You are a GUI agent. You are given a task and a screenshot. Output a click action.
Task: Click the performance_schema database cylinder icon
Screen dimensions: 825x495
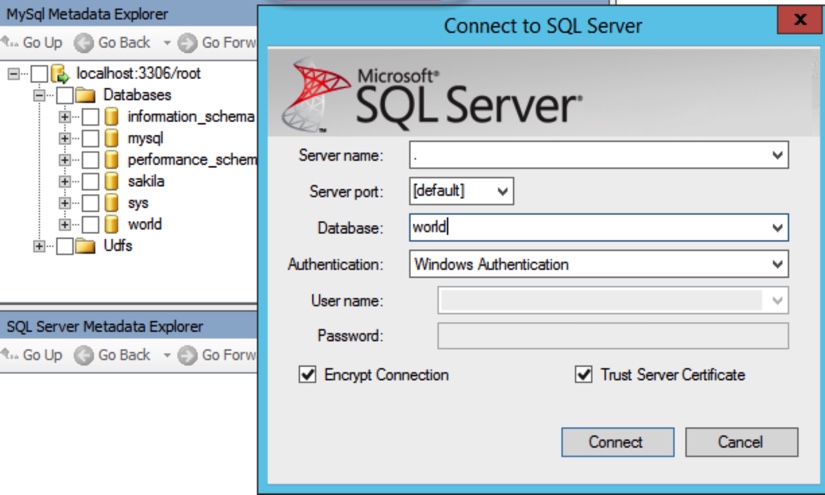click(x=111, y=160)
